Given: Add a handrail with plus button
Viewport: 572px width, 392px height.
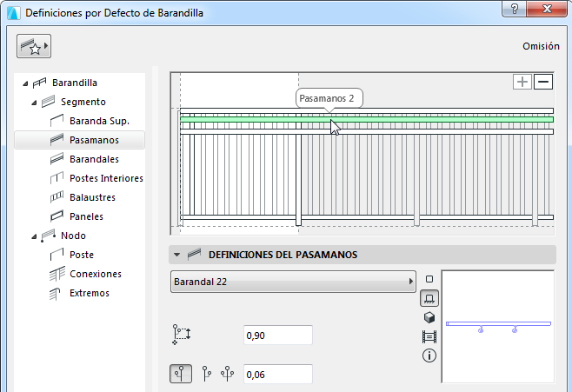Looking at the screenshot, I should 522,82.
